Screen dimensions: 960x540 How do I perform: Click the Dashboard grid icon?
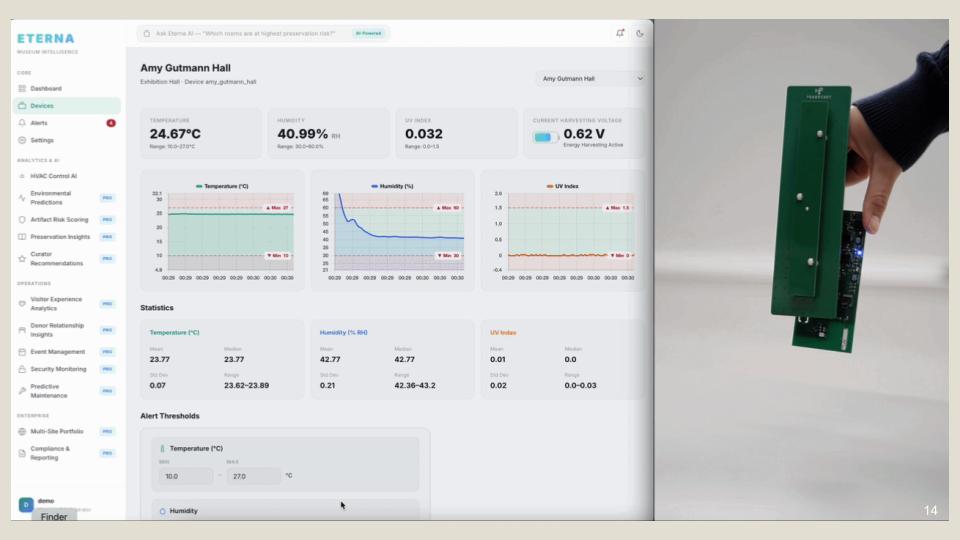[x=22, y=89]
